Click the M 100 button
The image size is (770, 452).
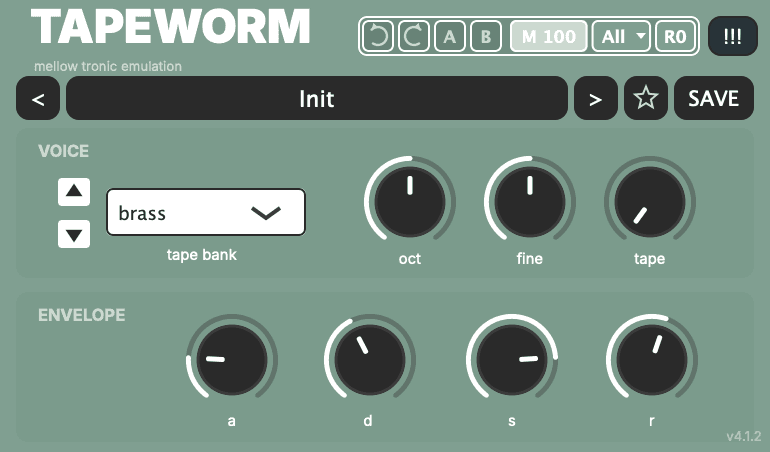click(x=549, y=36)
